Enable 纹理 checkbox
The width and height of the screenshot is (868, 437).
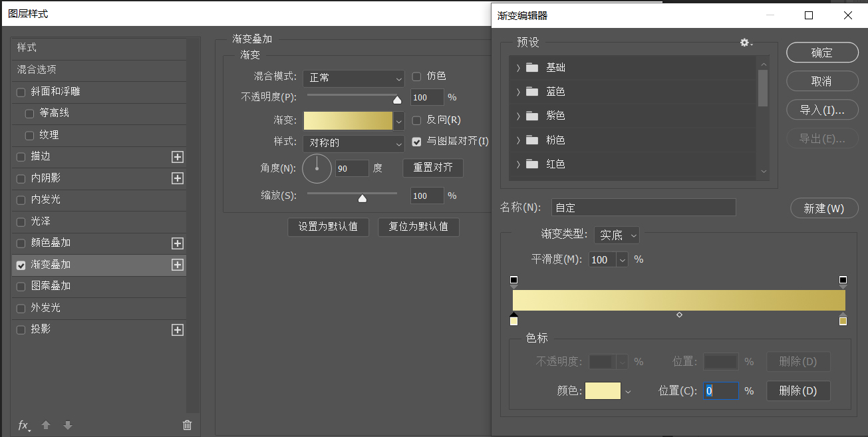pos(29,136)
